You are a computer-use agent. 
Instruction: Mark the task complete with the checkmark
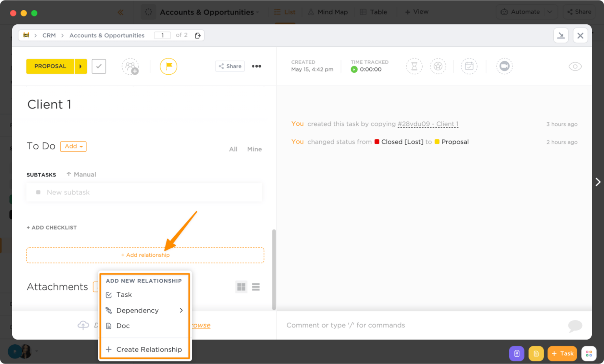click(99, 66)
